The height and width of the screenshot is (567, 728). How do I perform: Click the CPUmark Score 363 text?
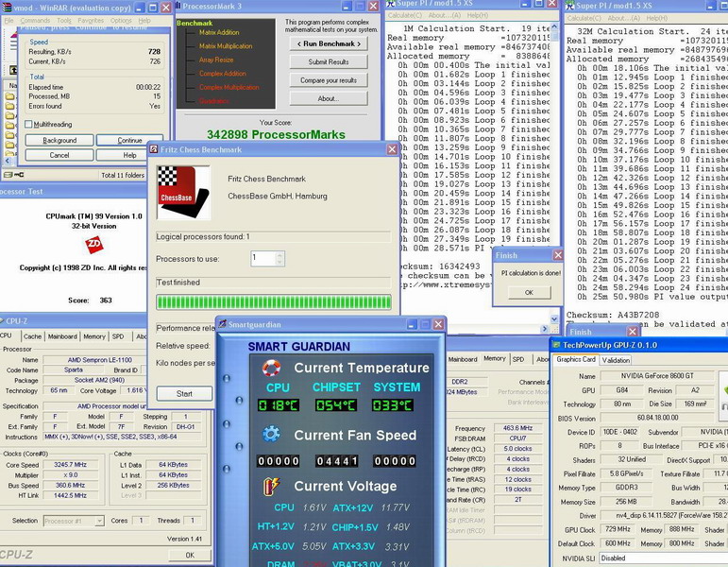coord(90,301)
